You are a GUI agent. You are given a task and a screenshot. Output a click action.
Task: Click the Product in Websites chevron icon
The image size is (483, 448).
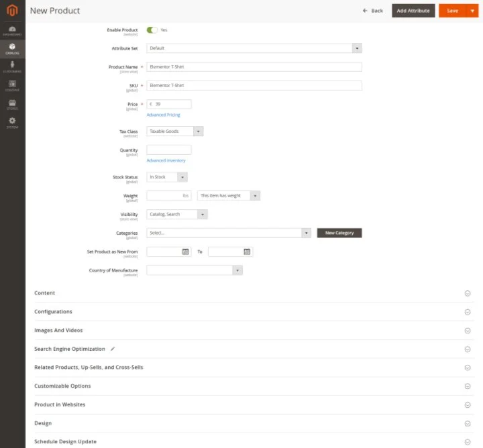click(x=468, y=405)
